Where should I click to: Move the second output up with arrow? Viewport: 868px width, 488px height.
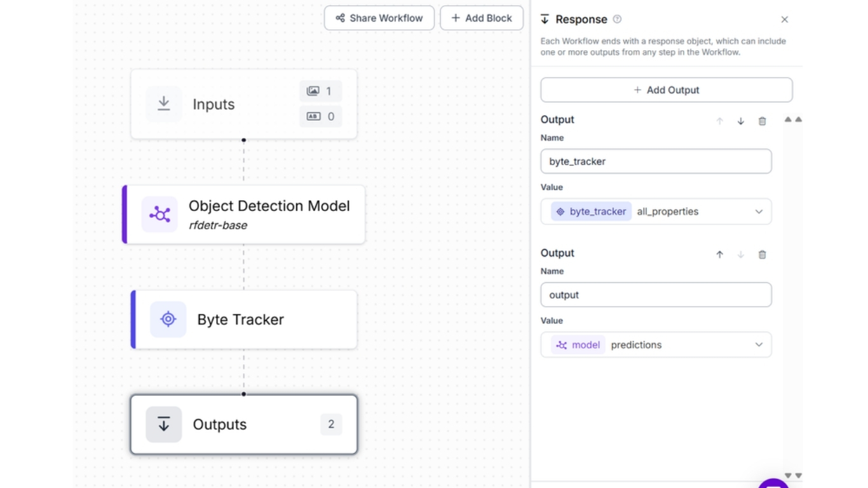[719, 254]
